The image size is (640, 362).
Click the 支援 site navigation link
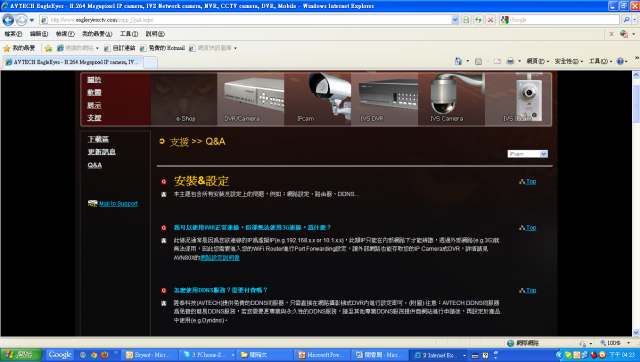pos(94,118)
